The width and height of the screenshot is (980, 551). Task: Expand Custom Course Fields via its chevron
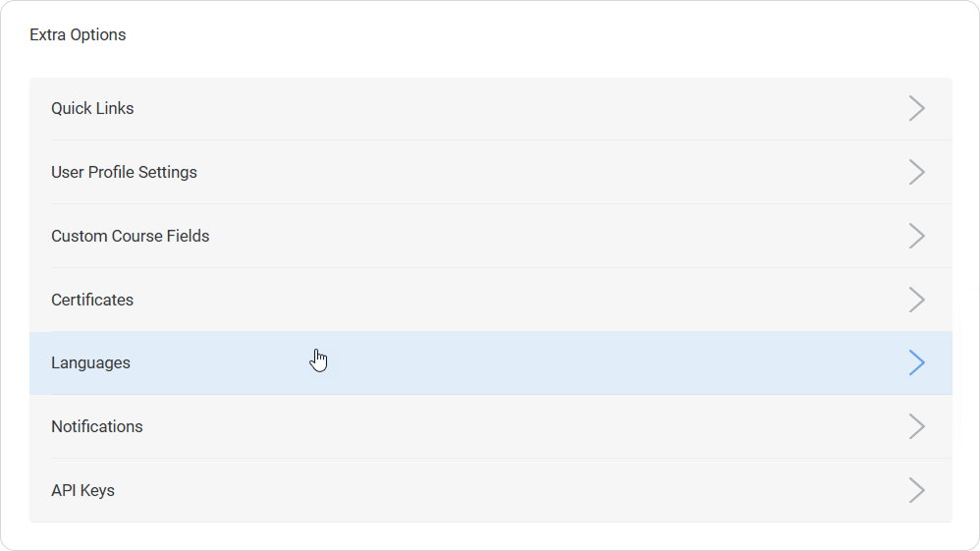coord(916,236)
